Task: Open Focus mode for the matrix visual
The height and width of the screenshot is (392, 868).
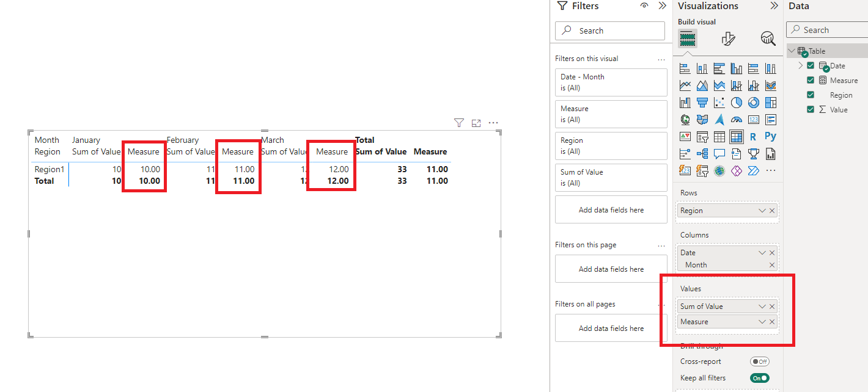Action: click(x=476, y=123)
